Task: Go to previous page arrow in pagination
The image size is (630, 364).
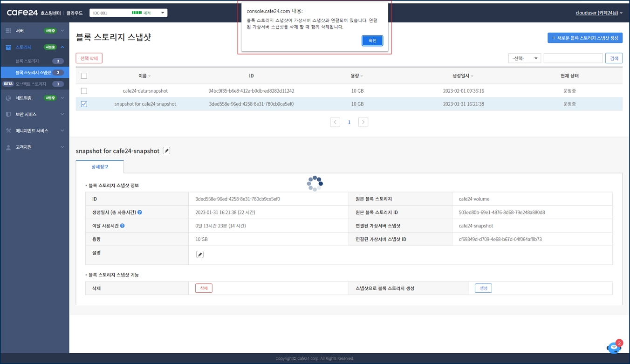Action: [335, 122]
